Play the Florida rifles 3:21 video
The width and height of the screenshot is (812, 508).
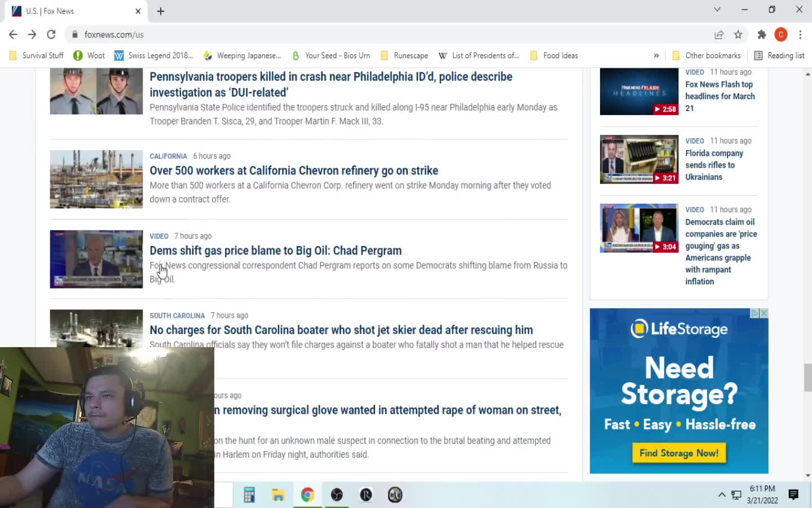click(639, 159)
